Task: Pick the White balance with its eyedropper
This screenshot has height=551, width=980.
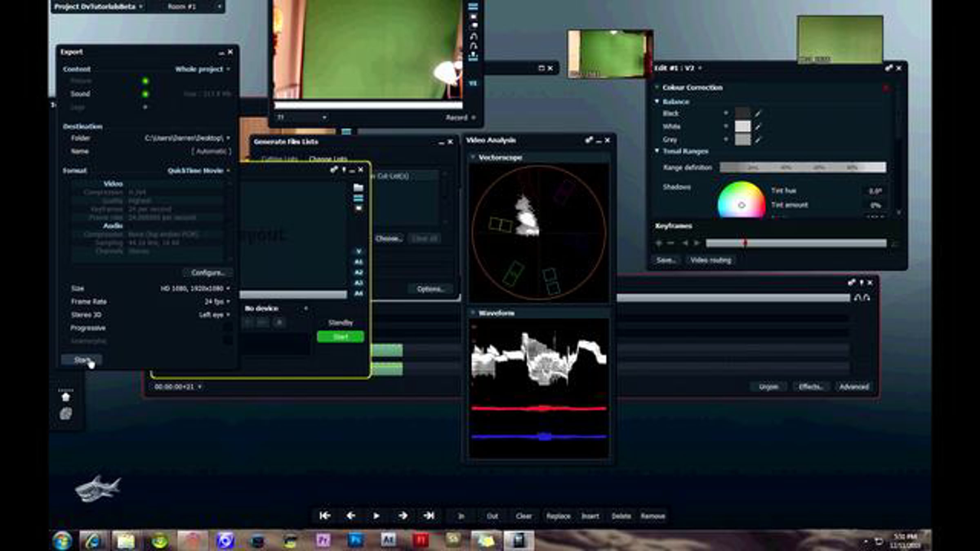Action: coord(758,127)
